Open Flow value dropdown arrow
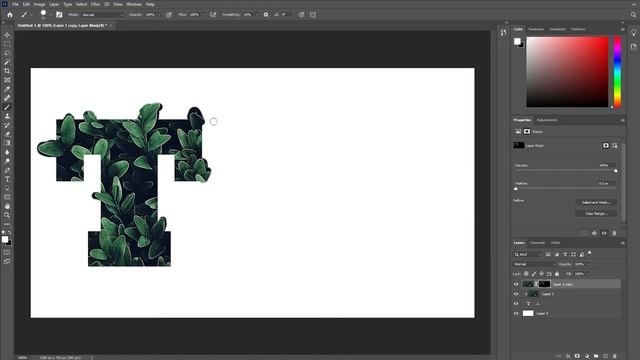Image resolution: width=640 pixels, height=360 pixels. pyautogui.click(x=203, y=15)
